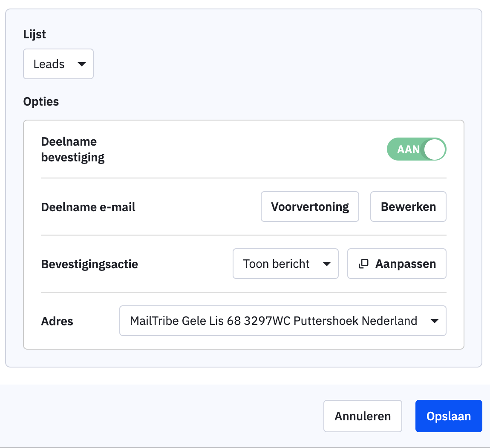The height and width of the screenshot is (448, 490).
Task: Click the Deelname e-mail label
Action: coord(88,207)
